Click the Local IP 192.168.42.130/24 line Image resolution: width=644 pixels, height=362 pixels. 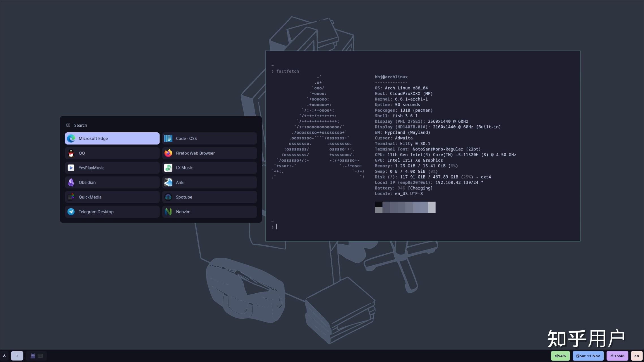pyautogui.click(x=429, y=182)
